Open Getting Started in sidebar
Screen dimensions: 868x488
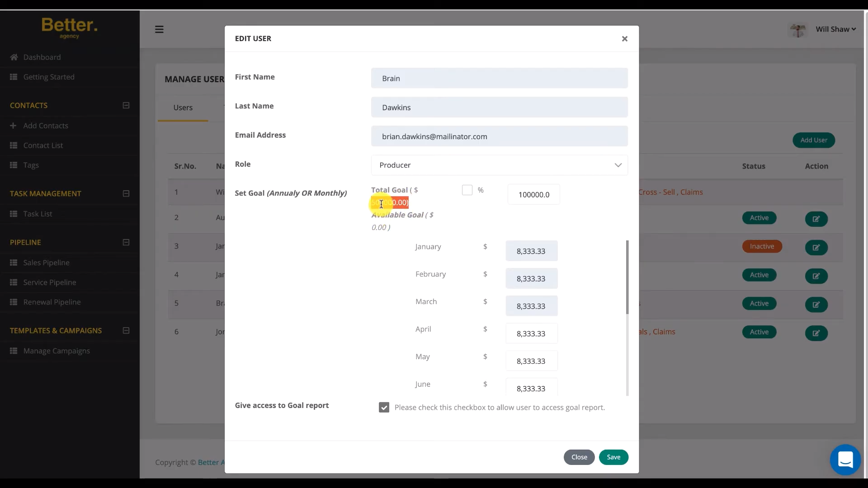click(x=49, y=77)
